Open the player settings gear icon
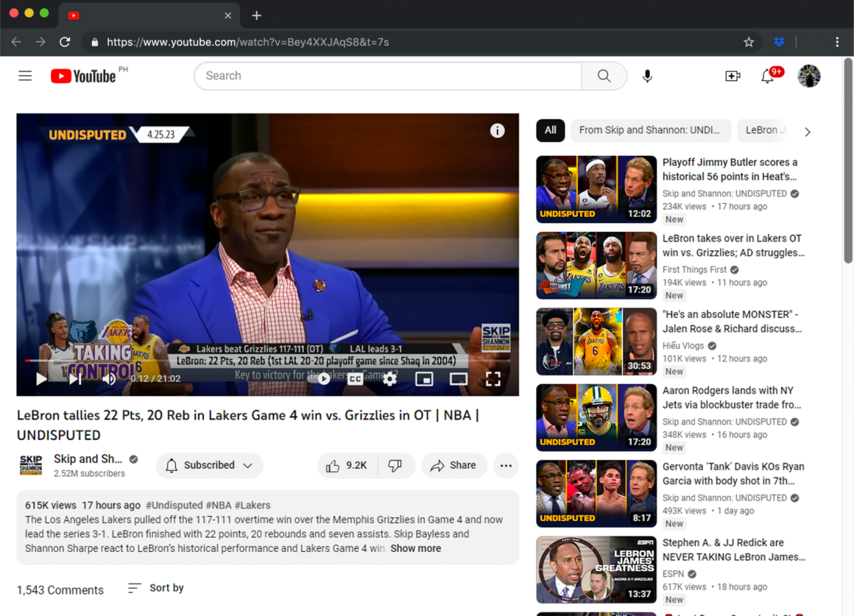Screen dimensions: 854x616 pos(389,378)
